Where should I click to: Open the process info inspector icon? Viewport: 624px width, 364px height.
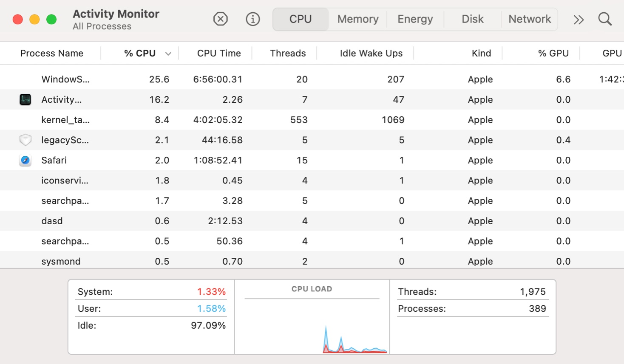click(x=252, y=19)
